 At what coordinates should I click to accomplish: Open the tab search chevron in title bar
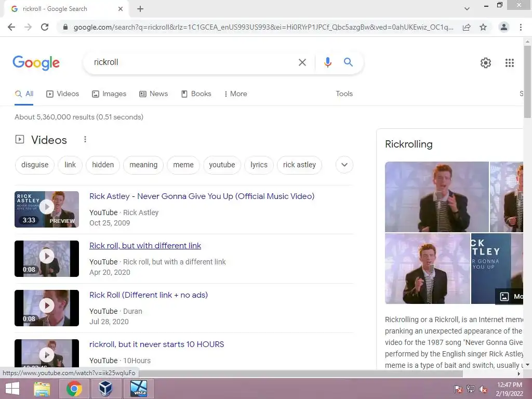[x=467, y=9]
